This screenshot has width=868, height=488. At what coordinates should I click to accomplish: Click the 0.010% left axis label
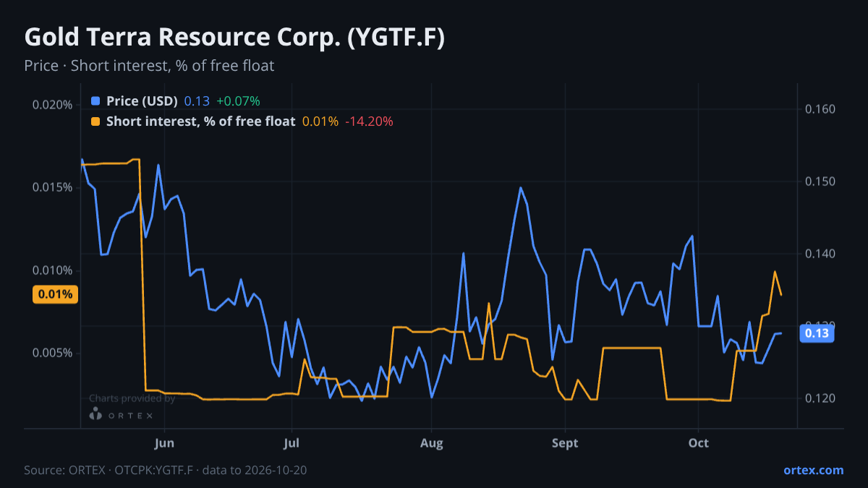(52, 270)
